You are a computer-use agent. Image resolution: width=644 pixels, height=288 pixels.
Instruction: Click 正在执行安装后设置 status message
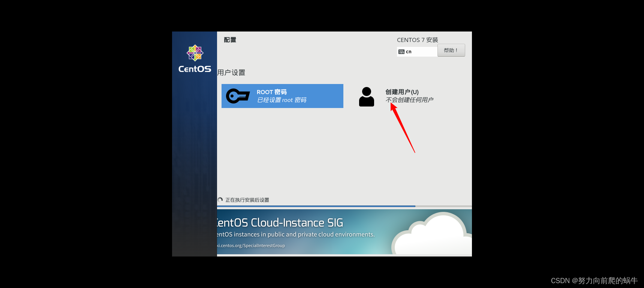tap(247, 200)
